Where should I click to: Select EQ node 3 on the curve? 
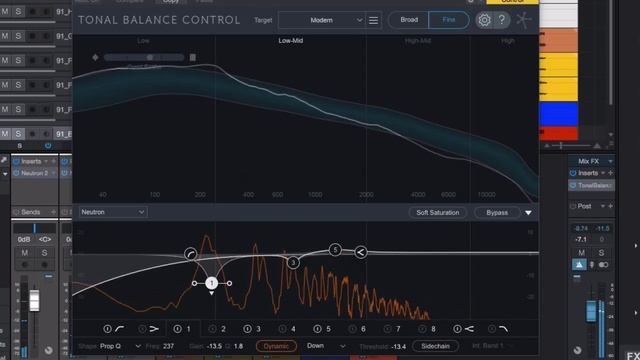point(293,262)
